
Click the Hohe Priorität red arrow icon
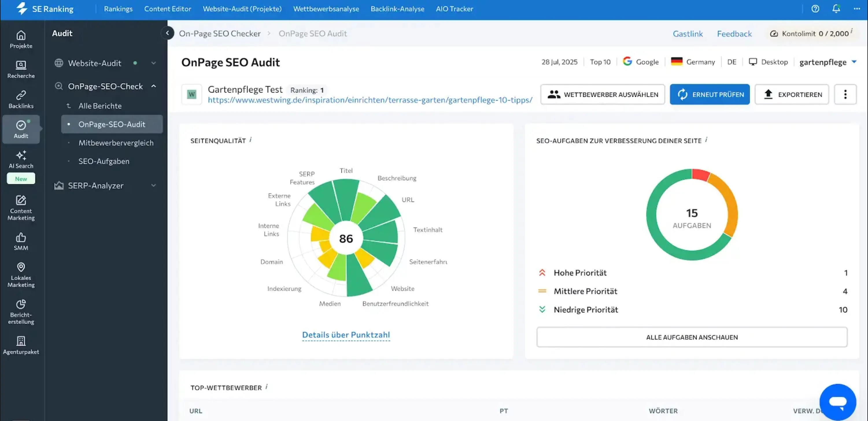(542, 272)
